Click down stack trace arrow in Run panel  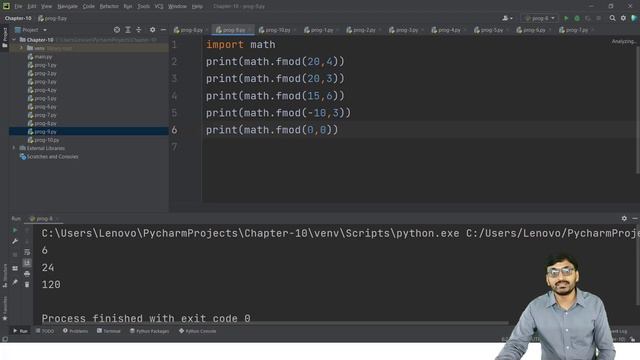coord(27,241)
